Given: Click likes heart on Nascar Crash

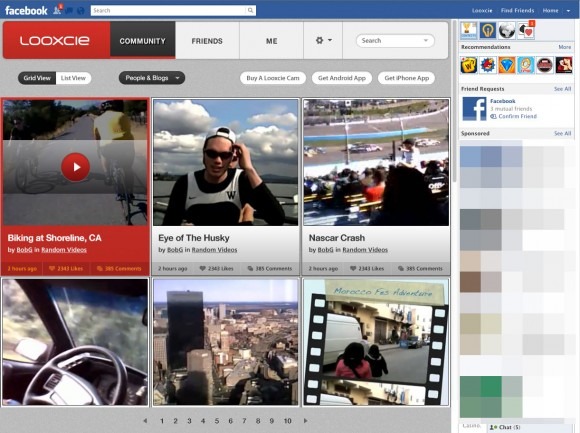Looking at the screenshot, I should [353, 268].
